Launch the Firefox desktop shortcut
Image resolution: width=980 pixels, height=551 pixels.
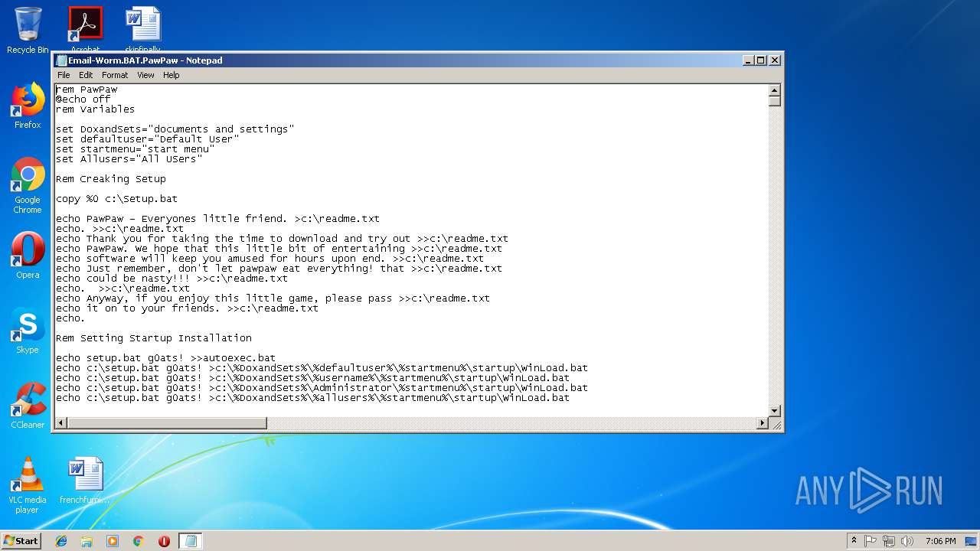pos(28,106)
